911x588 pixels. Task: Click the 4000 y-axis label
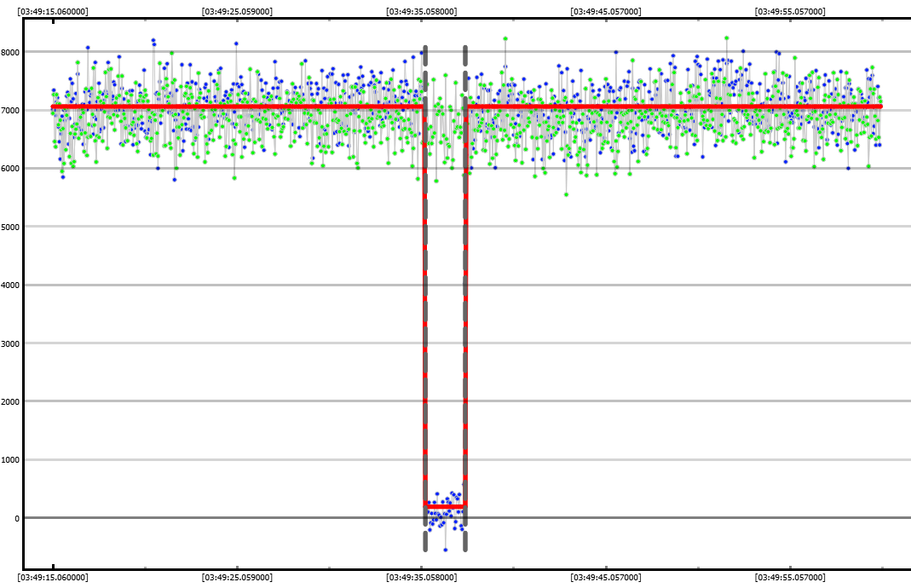coord(10,285)
